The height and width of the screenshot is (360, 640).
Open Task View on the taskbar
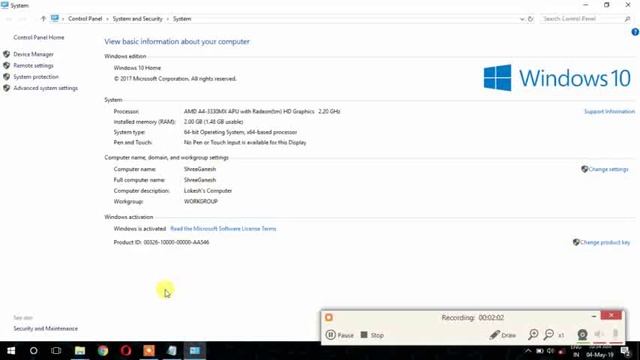click(x=56, y=351)
